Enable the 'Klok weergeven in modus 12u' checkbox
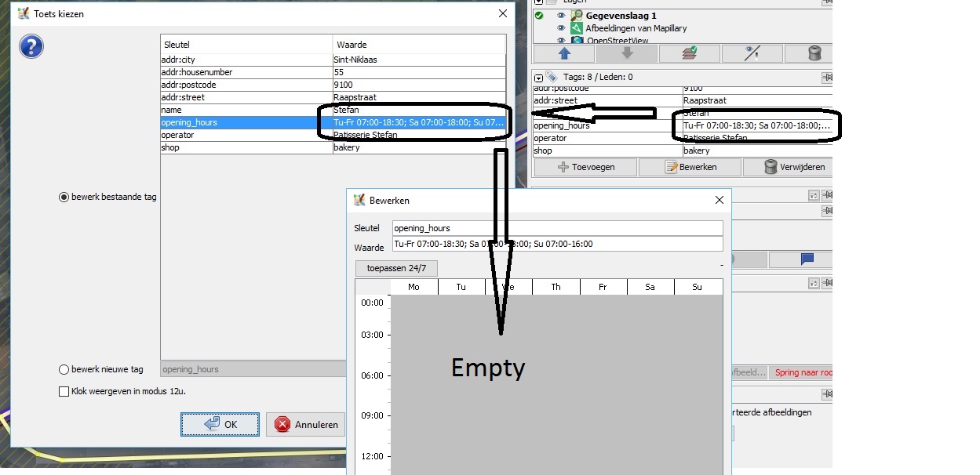This screenshot has width=980, height=475. tap(64, 391)
